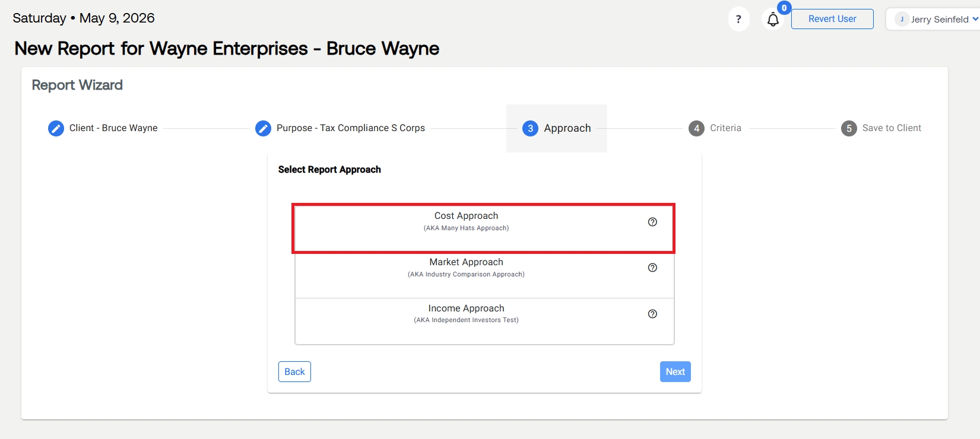Click "(AKA Industry Comparison Approach)" subtitle
This screenshot has height=439, width=980.
click(466, 275)
